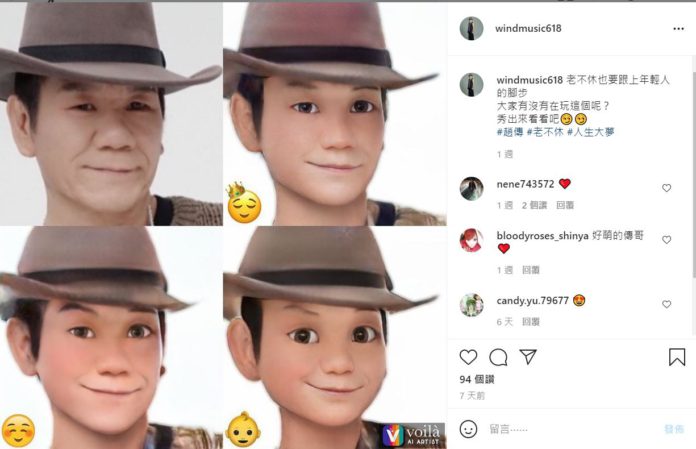Reply to candy.yu.79677's comment
Viewport: 696px width, 449px height.
click(x=530, y=322)
